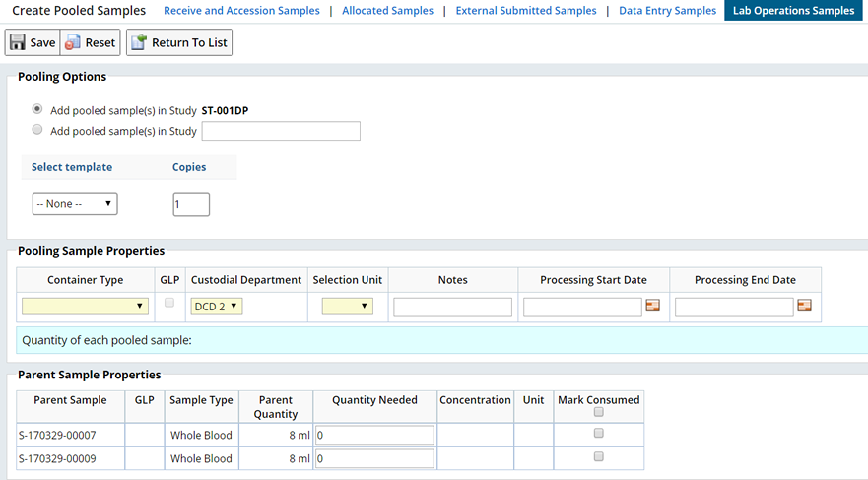The width and height of the screenshot is (868, 480).
Task: Open the Container Type dropdown
Action: point(85,307)
